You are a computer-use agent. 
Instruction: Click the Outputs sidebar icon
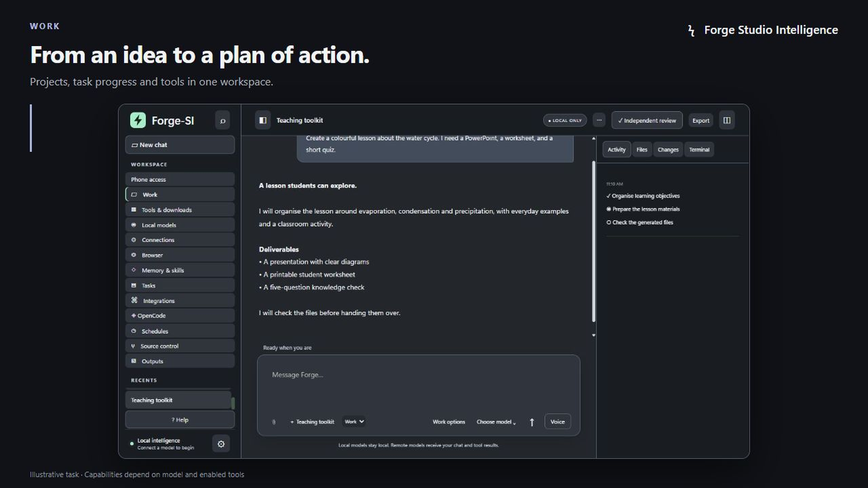133,361
